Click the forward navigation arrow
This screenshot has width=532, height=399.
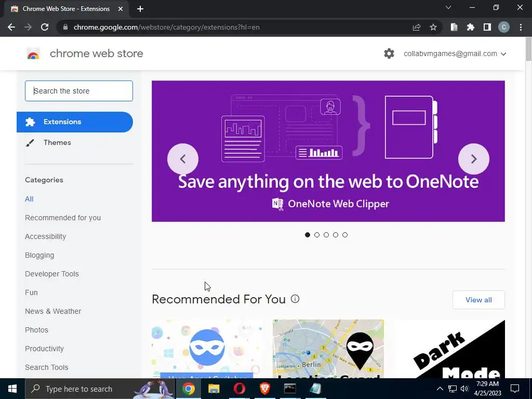click(x=28, y=27)
